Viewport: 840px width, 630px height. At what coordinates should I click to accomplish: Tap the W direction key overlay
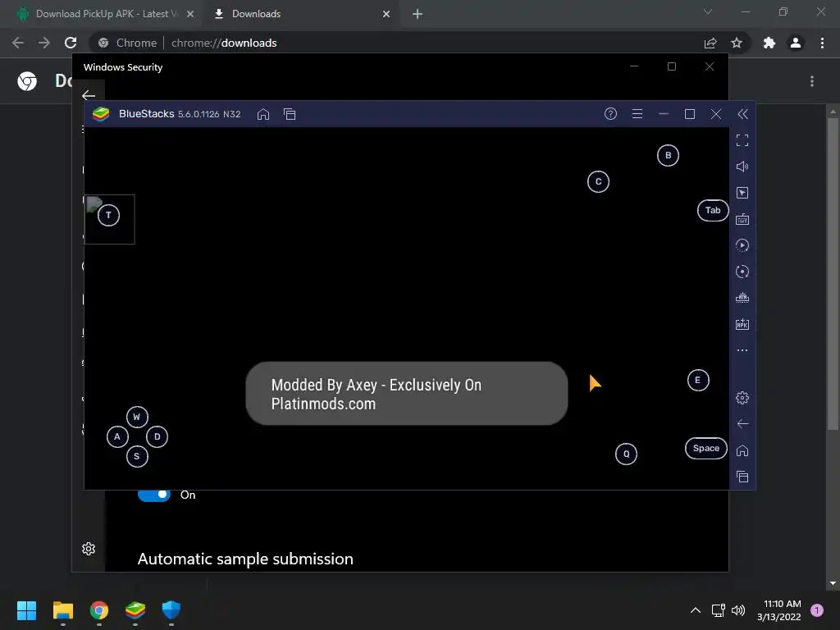pyautogui.click(x=137, y=418)
